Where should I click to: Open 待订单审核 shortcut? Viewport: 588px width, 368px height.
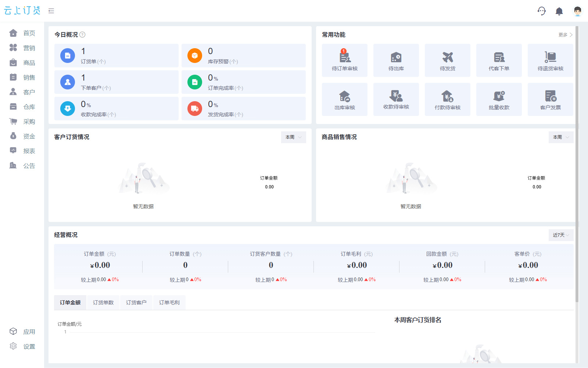pyautogui.click(x=345, y=60)
